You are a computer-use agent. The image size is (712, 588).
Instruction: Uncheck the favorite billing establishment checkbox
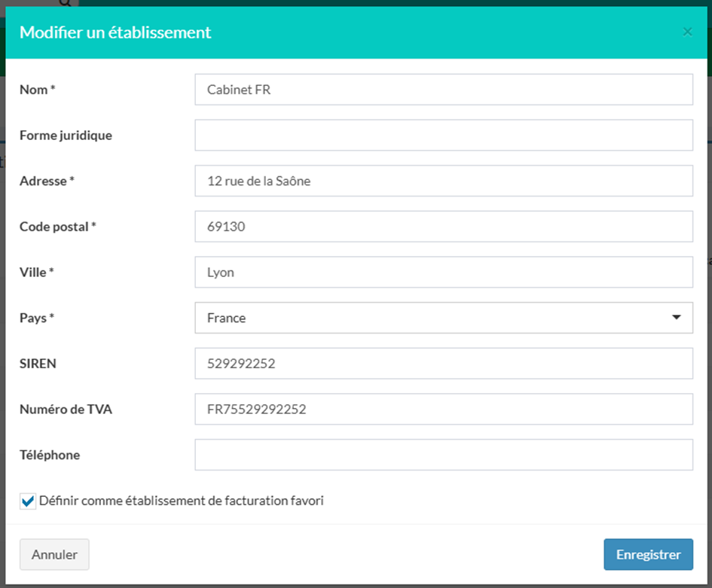[28, 501]
